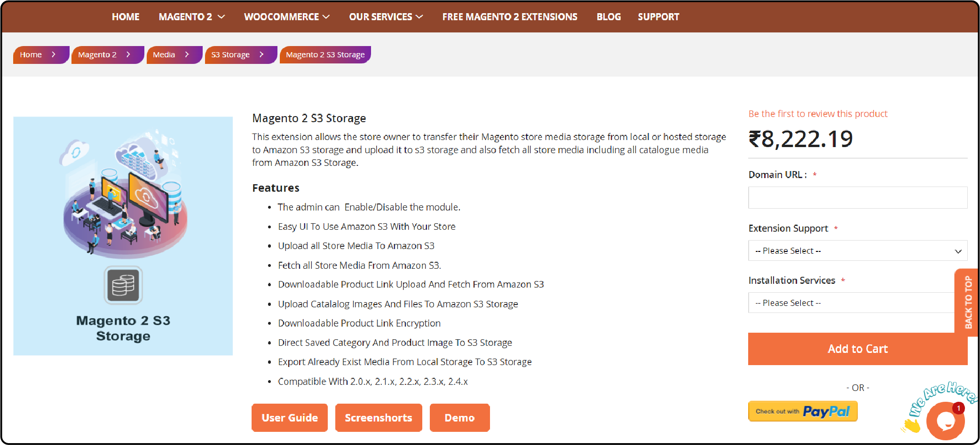Expand the WOOCOMMERCE navigation menu
The height and width of the screenshot is (445, 980).
pyautogui.click(x=287, y=17)
